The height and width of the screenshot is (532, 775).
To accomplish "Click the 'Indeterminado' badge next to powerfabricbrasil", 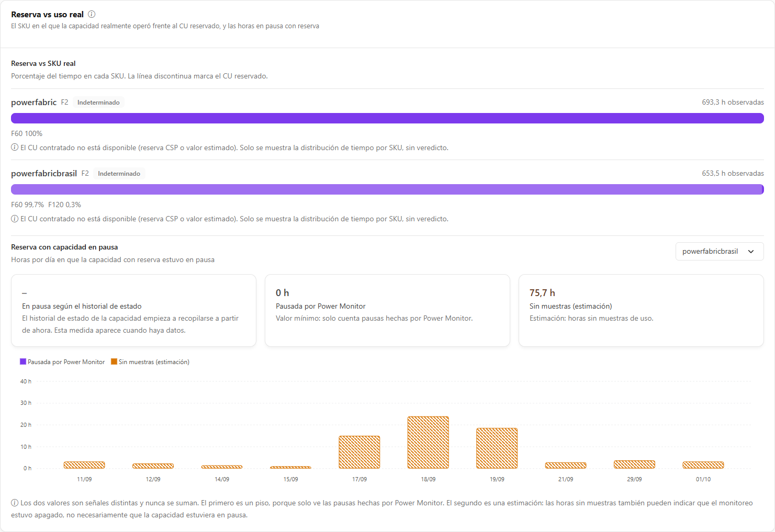I will (119, 174).
